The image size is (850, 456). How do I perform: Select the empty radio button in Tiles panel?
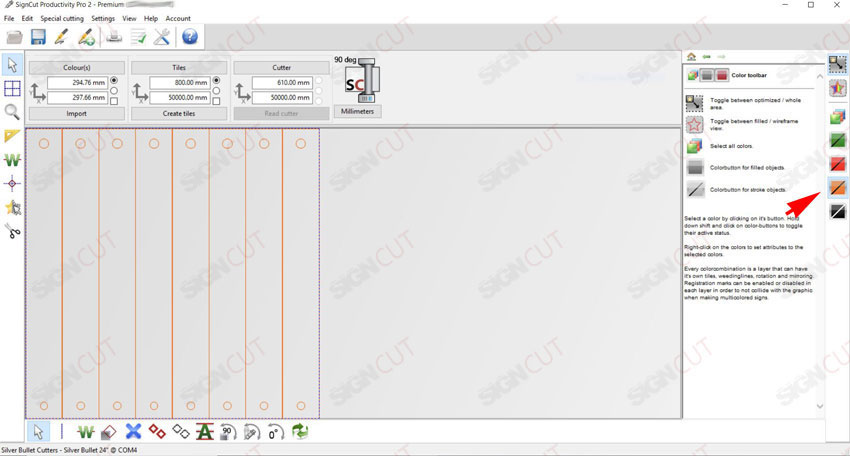(216, 91)
